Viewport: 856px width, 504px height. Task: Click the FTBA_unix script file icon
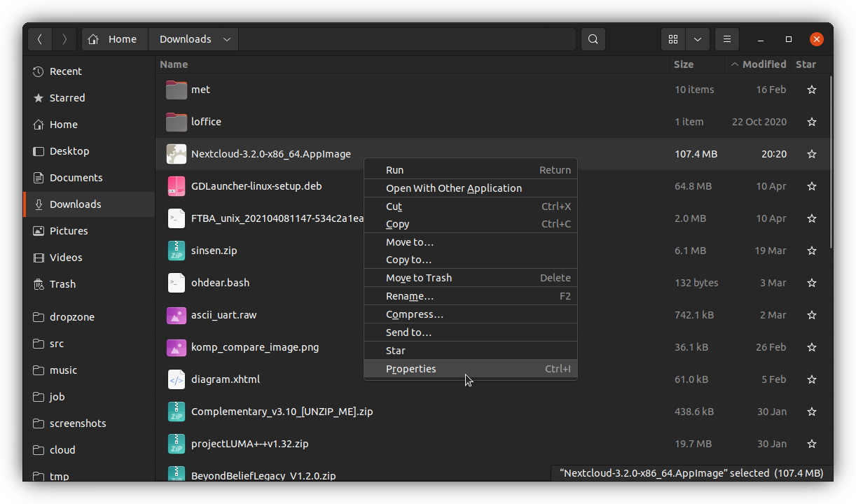pos(177,218)
